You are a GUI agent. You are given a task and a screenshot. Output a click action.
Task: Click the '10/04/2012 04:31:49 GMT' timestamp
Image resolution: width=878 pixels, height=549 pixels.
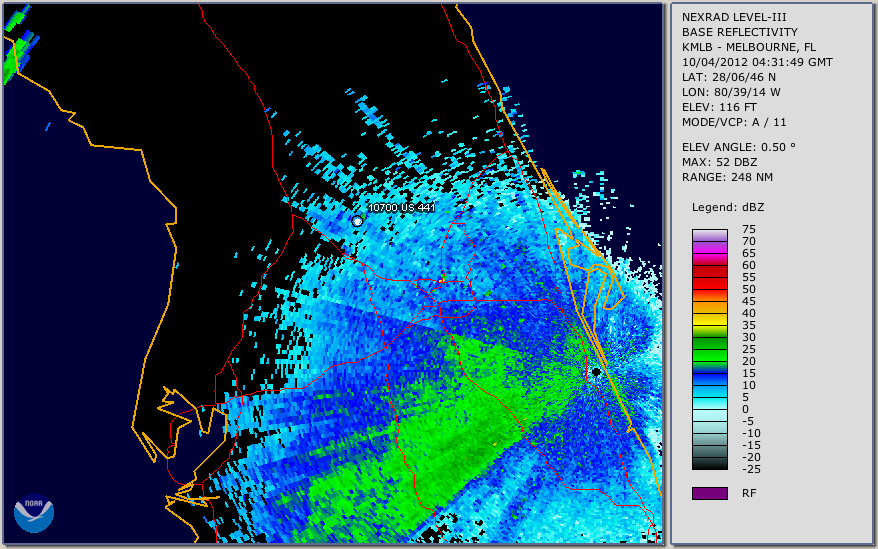pos(757,62)
